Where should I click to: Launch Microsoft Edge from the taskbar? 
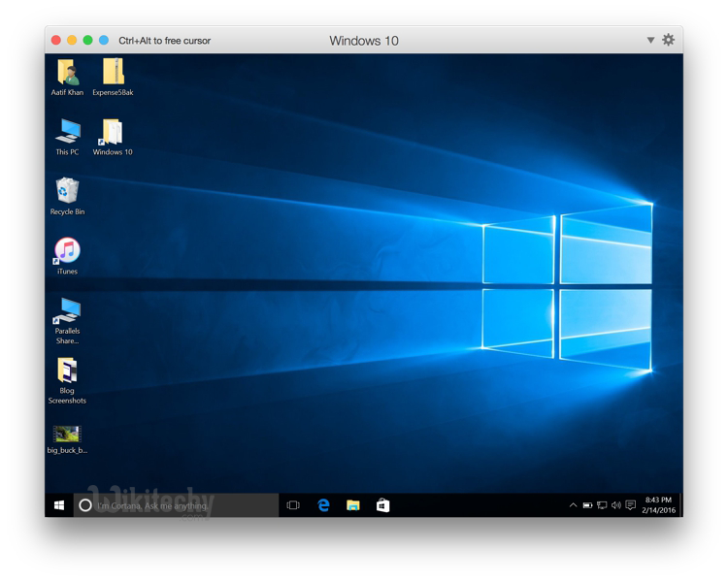click(x=323, y=505)
